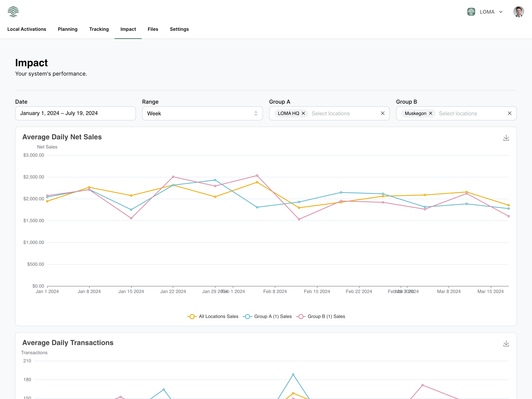532x399 pixels.
Task: Open the Range Week dropdown
Action: (202, 113)
